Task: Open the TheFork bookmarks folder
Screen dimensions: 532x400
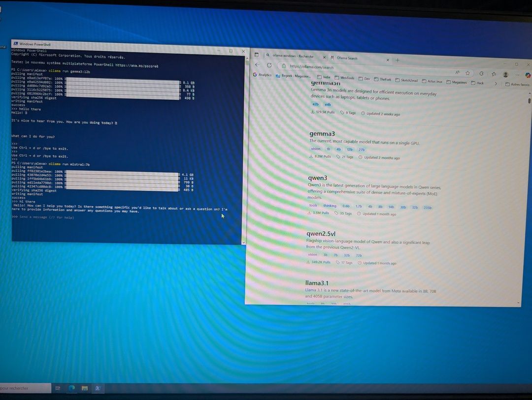Action: (382, 79)
